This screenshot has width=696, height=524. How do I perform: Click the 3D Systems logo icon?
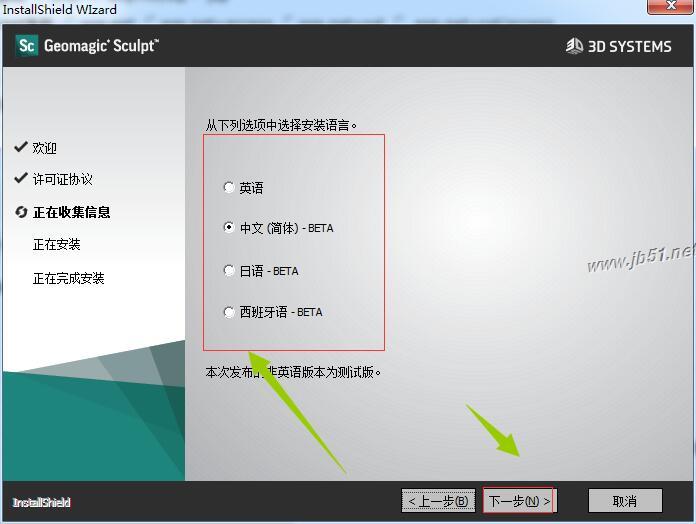pyautogui.click(x=574, y=46)
